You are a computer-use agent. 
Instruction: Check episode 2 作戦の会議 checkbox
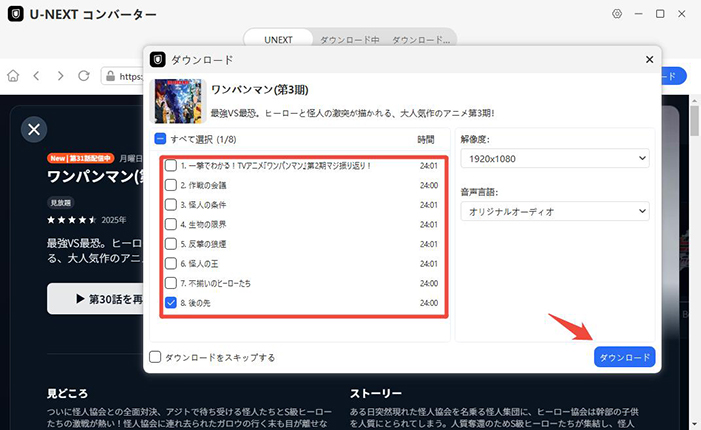coord(171,185)
